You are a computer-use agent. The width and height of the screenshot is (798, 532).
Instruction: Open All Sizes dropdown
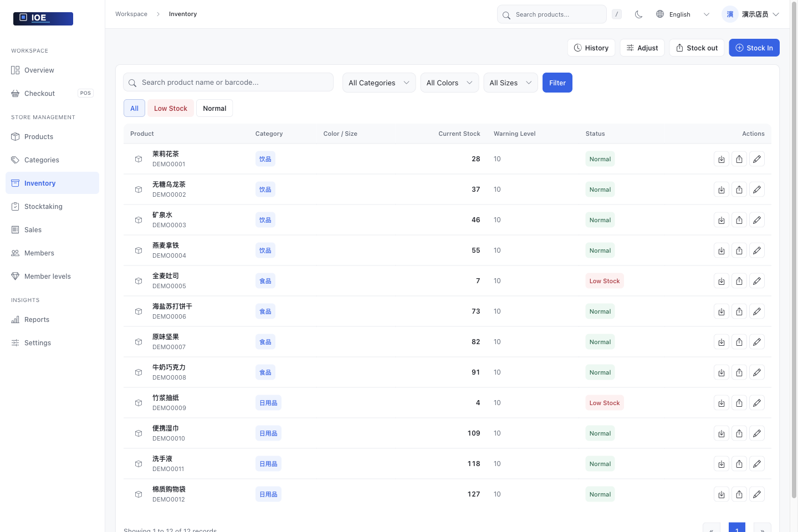coord(510,83)
